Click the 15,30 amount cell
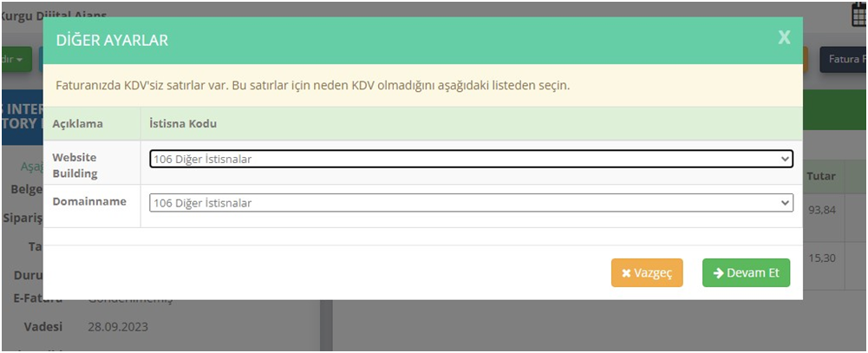868x353 pixels. pos(821,258)
